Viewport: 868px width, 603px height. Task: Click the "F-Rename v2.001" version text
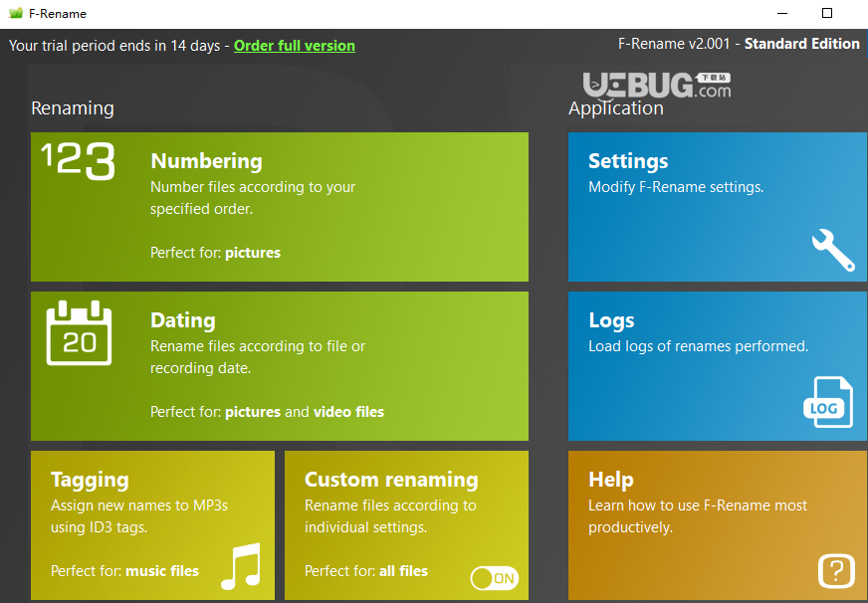674,44
